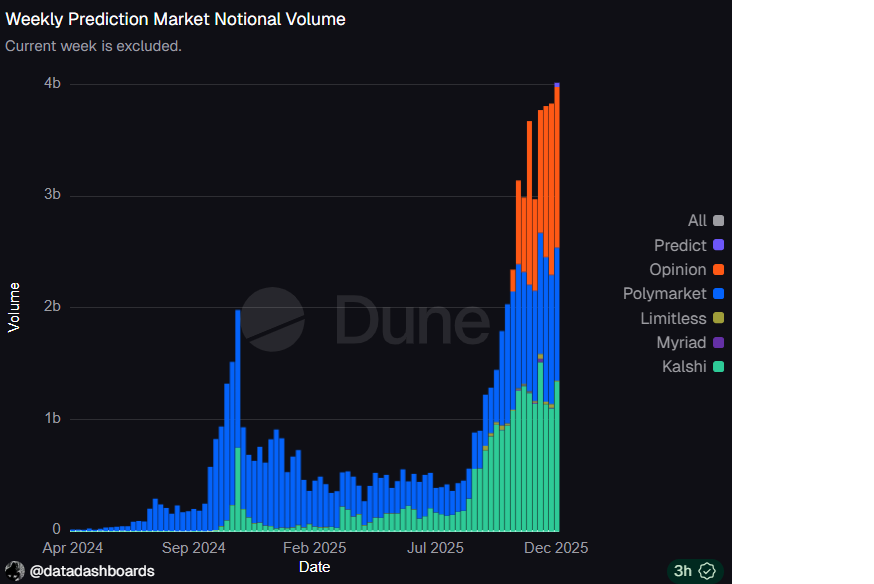Viewport: 874px width, 584px height.
Task: Click the 3b y-axis label
Action: click(52, 194)
